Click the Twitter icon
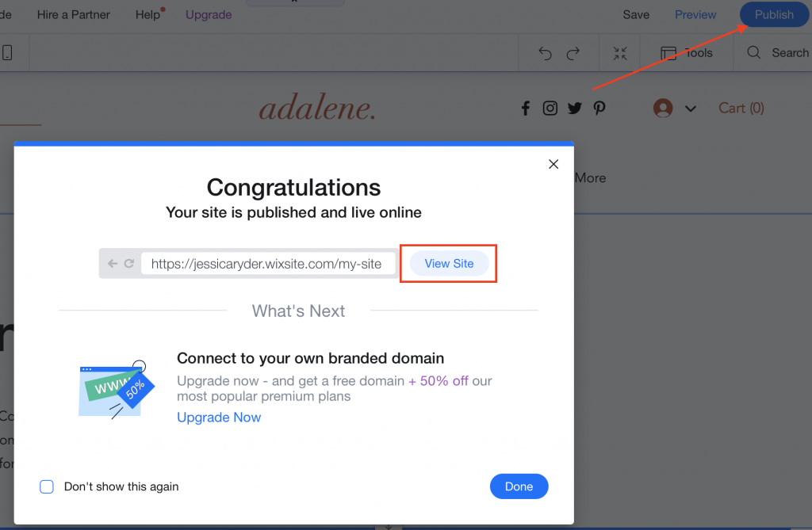 coord(574,108)
